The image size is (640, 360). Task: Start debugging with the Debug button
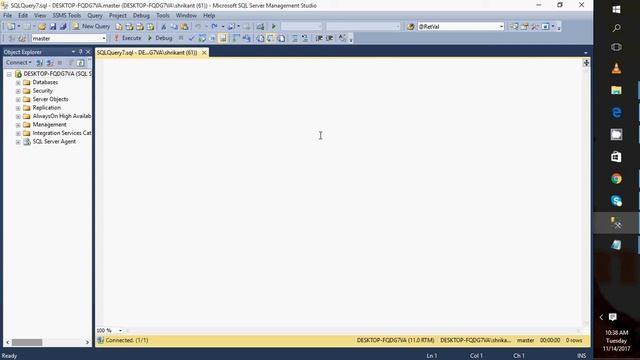click(160, 38)
